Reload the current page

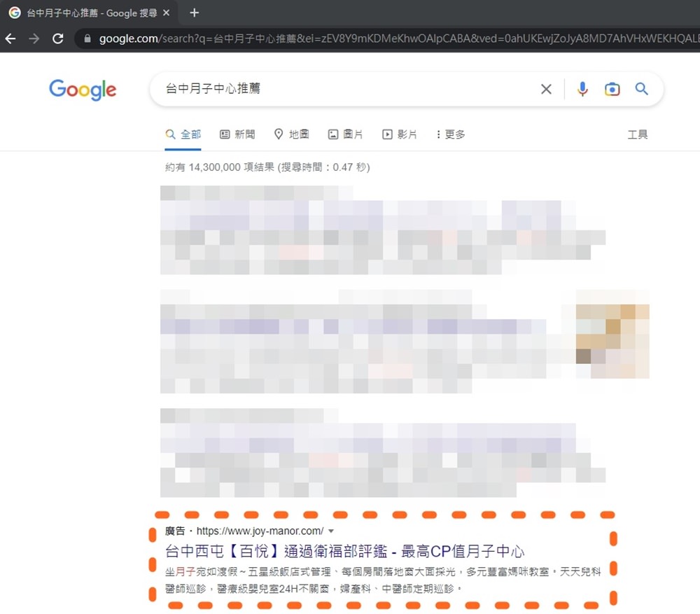(x=57, y=39)
